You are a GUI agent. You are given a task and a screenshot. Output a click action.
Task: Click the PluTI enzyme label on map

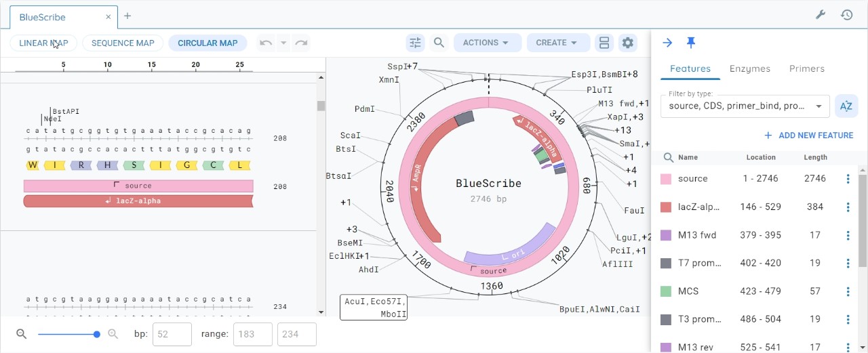pos(599,89)
